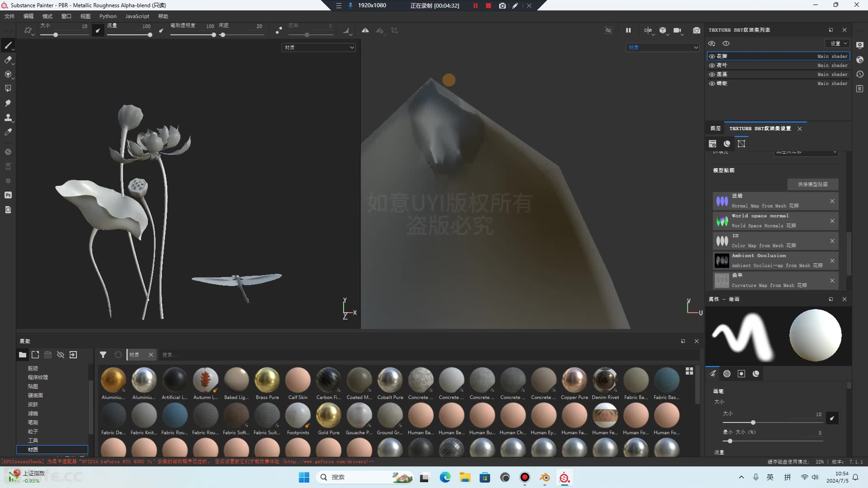868x488 pixels.
Task: Click the Photoshop export icon in left toolbar
Action: pyautogui.click(x=8, y=195)
